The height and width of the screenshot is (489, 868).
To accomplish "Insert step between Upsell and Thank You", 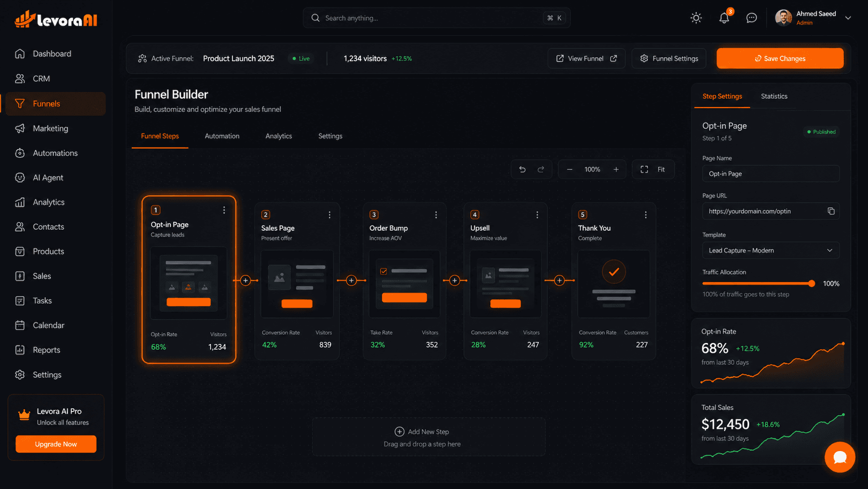I will click(559, 281).
